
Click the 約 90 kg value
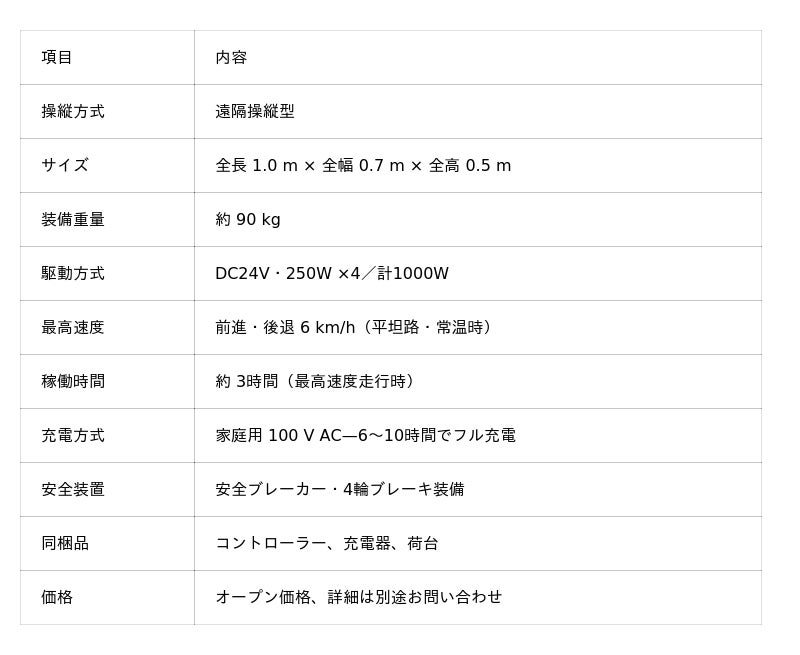pyautogui.click(x=248, y=219)
